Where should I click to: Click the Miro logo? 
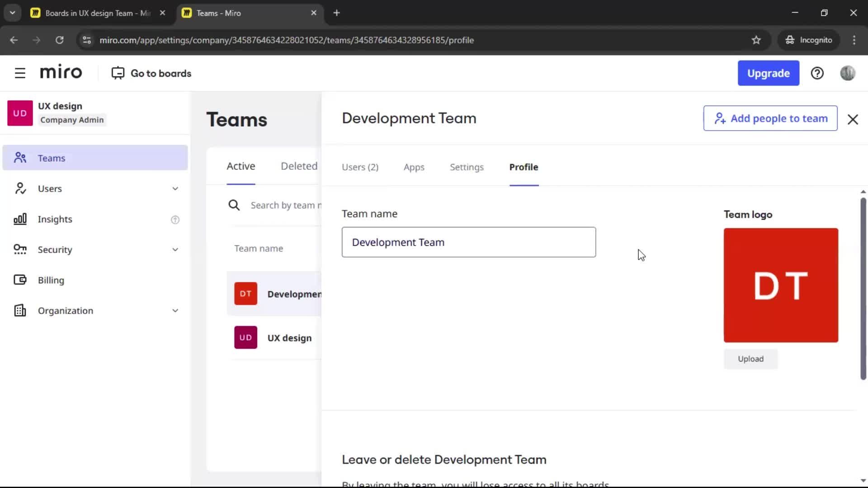[61, 72]
